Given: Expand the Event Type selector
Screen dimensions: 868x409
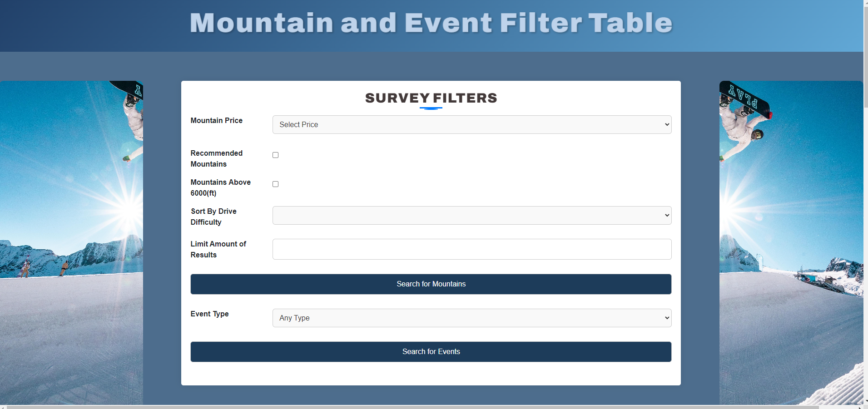Looking at the screenshot, I should tap(471, 318).
